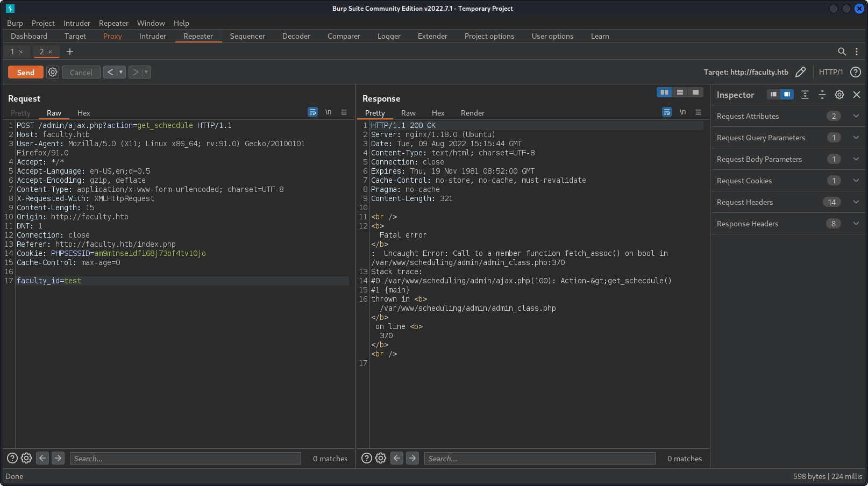Click request body line faculty_id=test
This screenshot has width=868, height=486.
(x=183, y=281)
